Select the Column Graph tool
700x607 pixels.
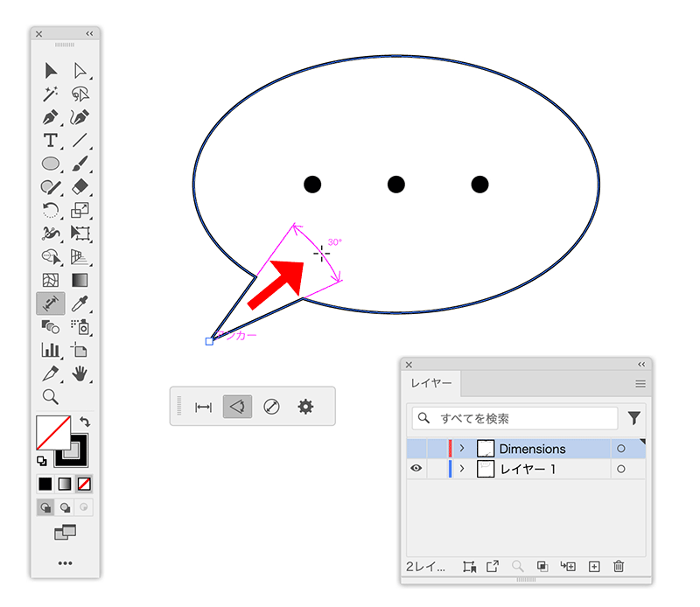tap(51, 350)
